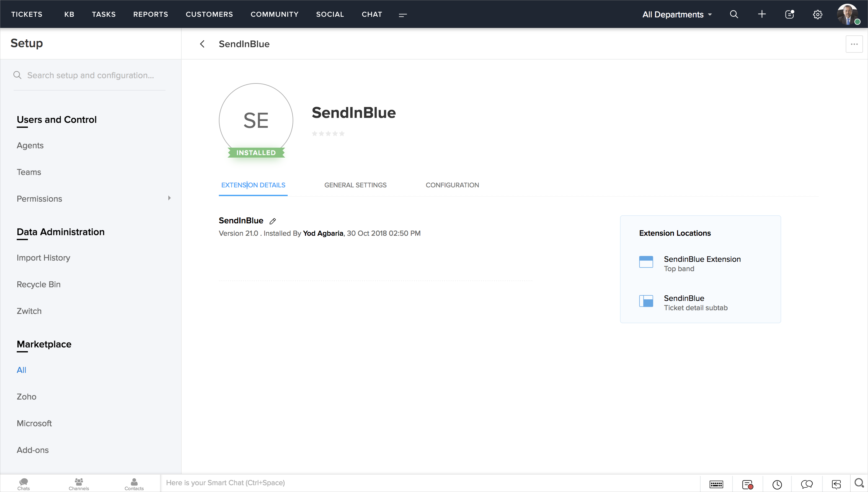Click the back arrow next to SendInBlue
Viewport: 868px width, 492px height.
[x=202, y=44]
